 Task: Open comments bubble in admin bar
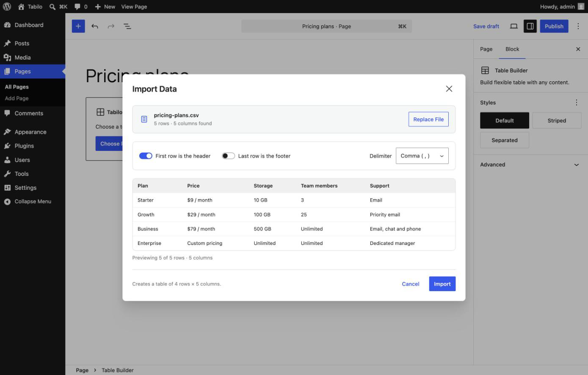pyautogui.click(x=81, y=6)
